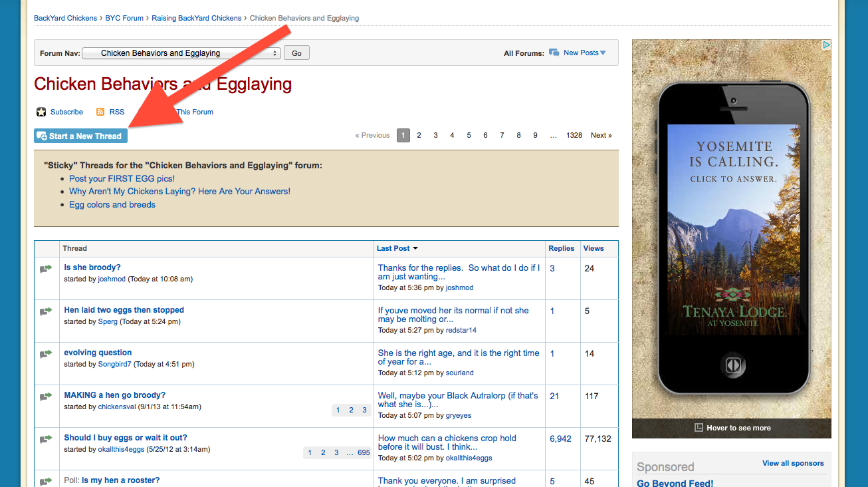
Task: Click the Subscribe star icon
Action: 41,112
